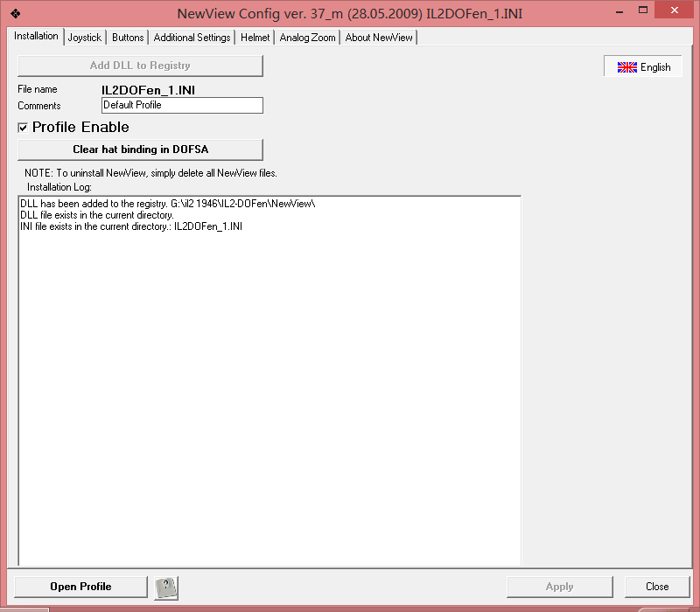This screenshot has height=612, width=700.
Task: Select English language flag button
Action: click(643, 67)
